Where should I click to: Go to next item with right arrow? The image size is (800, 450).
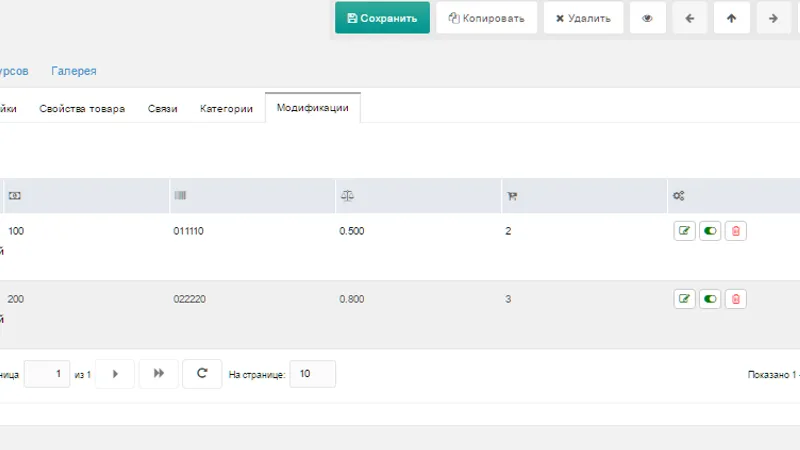pos(773,18)
